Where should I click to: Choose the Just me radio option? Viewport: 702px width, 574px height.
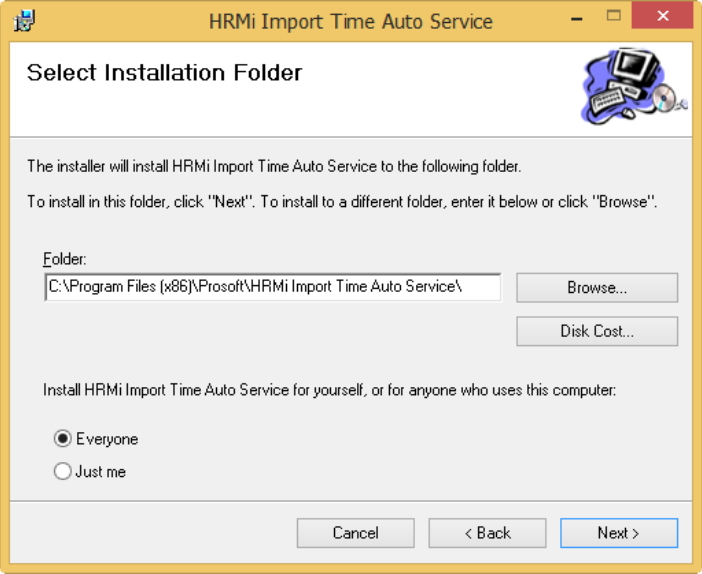click(62, 471)
